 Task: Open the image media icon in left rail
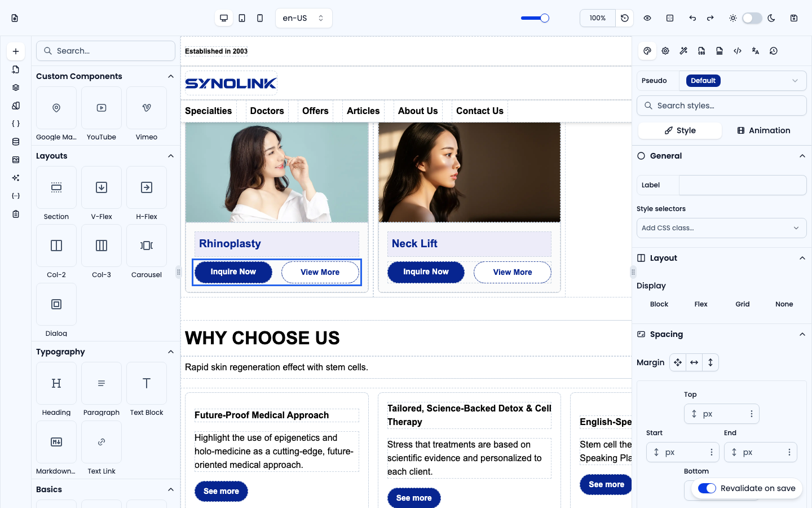(x=16, y=160)
